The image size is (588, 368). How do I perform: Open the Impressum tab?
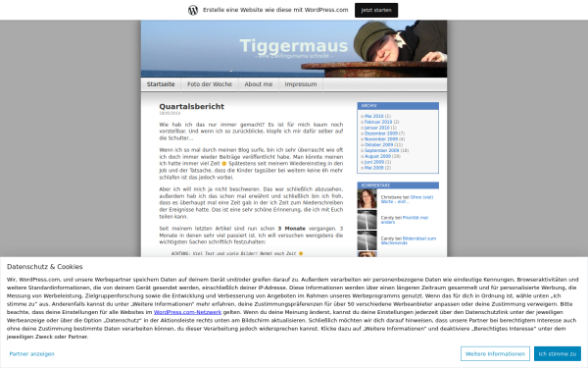pyautogui.click(x=301, y=84)
